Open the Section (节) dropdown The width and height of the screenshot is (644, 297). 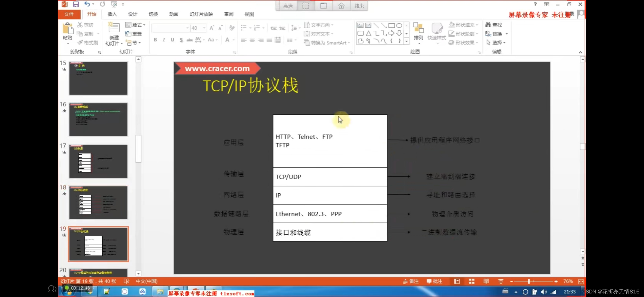[133, 43]
